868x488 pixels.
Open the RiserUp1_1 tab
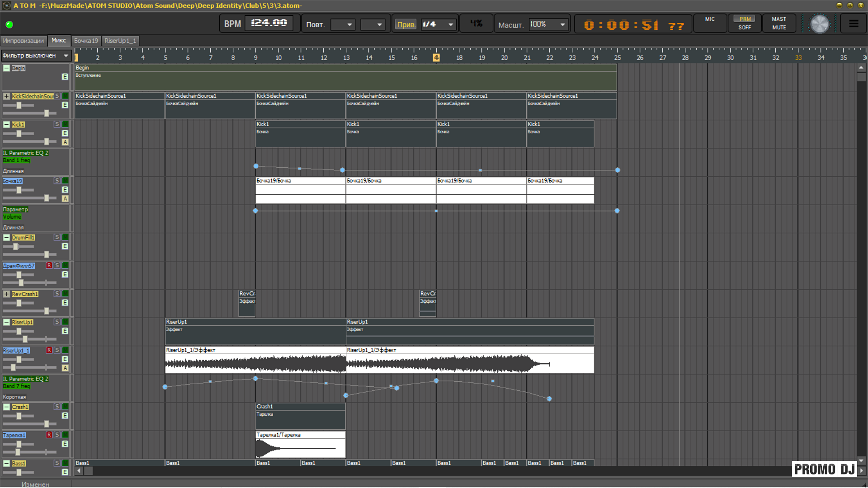(x=120, y=41)
